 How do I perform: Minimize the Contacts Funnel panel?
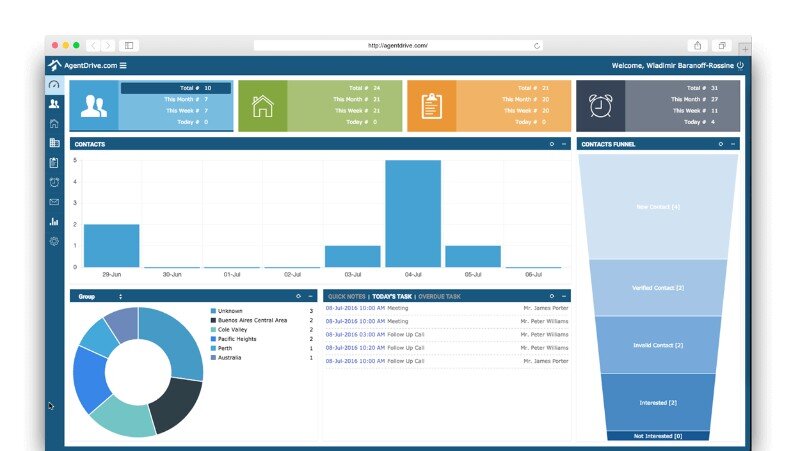pyautogui.click(x=732, y=144)
